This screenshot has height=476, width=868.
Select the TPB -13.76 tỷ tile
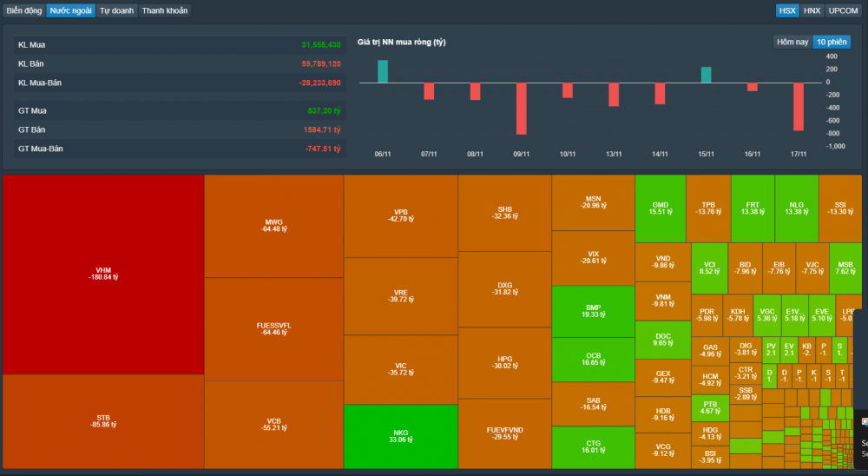coord(708,209)
